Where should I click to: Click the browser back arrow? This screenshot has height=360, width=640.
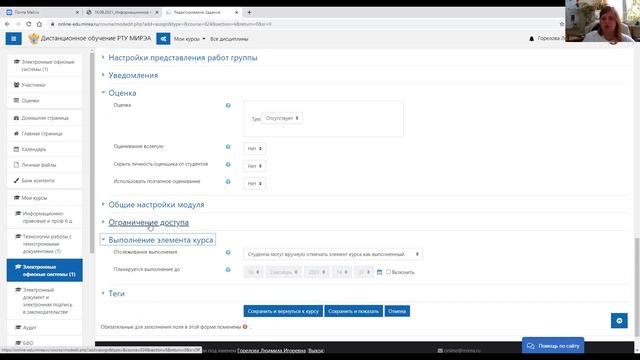point(7,24)
